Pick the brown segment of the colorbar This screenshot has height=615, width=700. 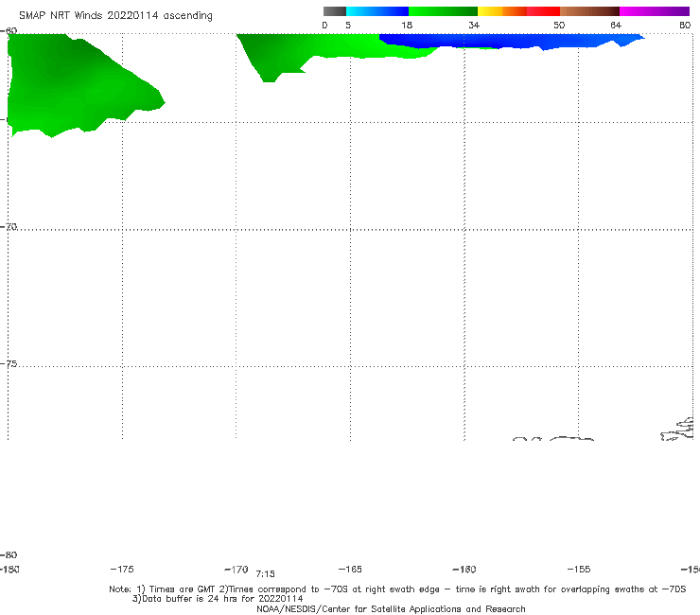[589, 11]
